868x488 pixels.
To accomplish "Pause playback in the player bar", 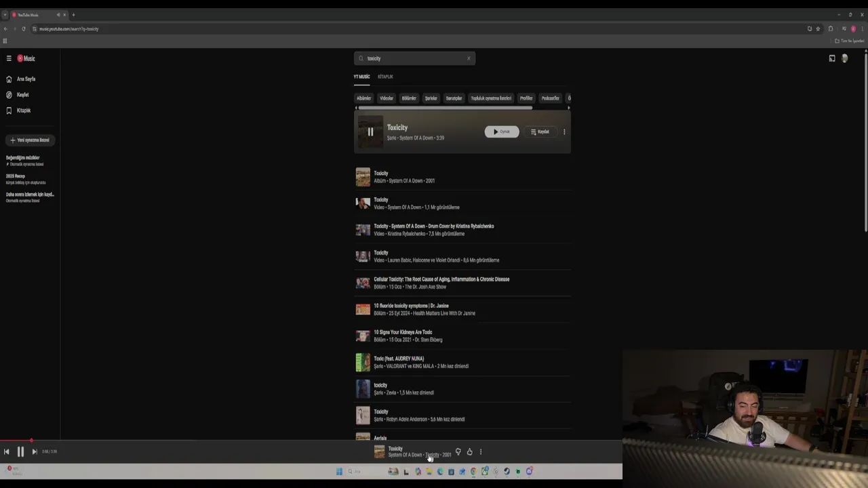I will 20,451.
